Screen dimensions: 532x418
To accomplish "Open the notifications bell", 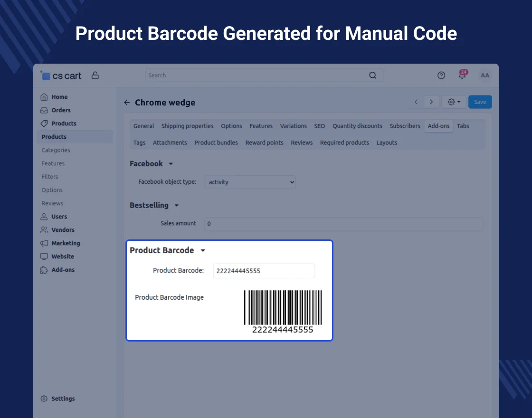I will click(462, 76).
